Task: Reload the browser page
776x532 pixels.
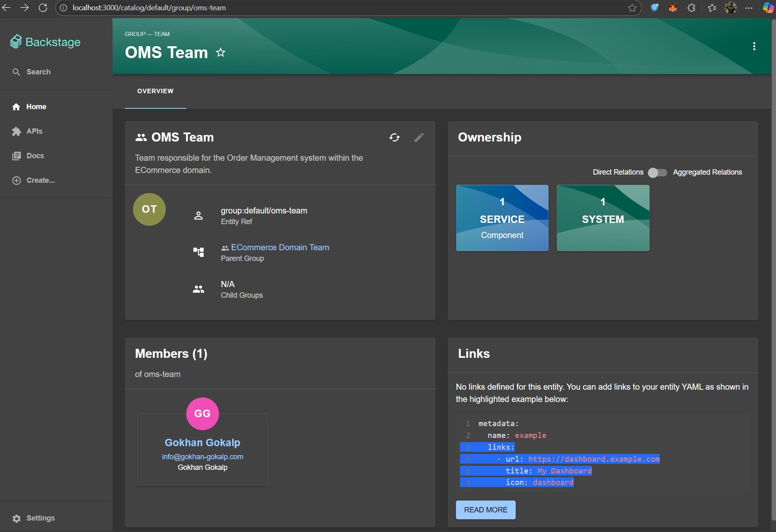Action: tap(43, 8)
